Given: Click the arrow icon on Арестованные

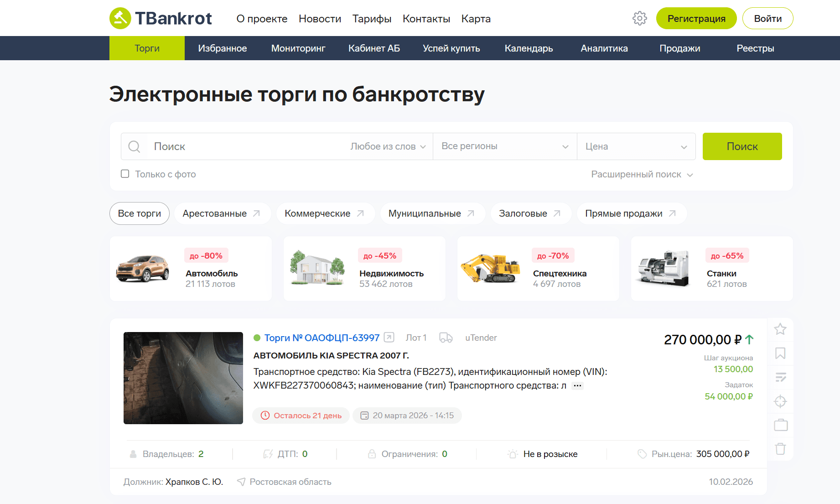Looking at the screenshot, I should click(257, 213).
